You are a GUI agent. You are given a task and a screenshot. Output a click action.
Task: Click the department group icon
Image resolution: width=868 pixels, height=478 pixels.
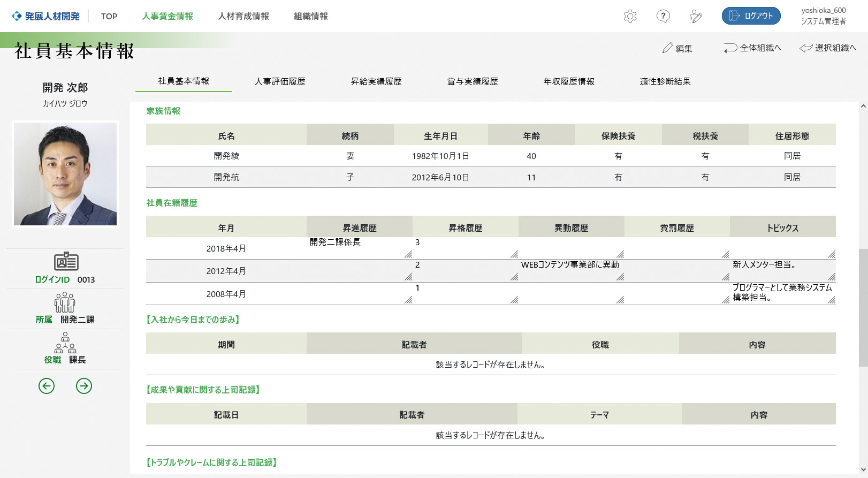click(x=65, y=302)
